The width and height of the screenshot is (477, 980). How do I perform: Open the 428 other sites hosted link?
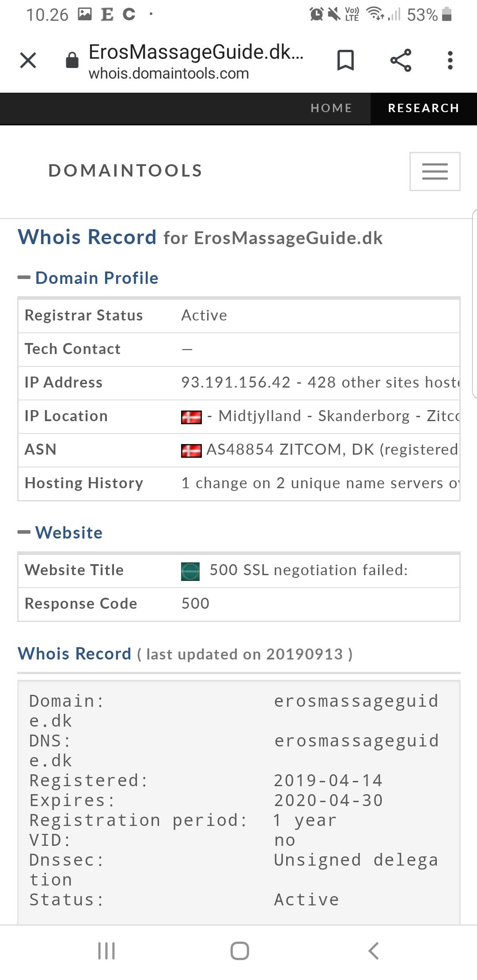coord(383,382)
